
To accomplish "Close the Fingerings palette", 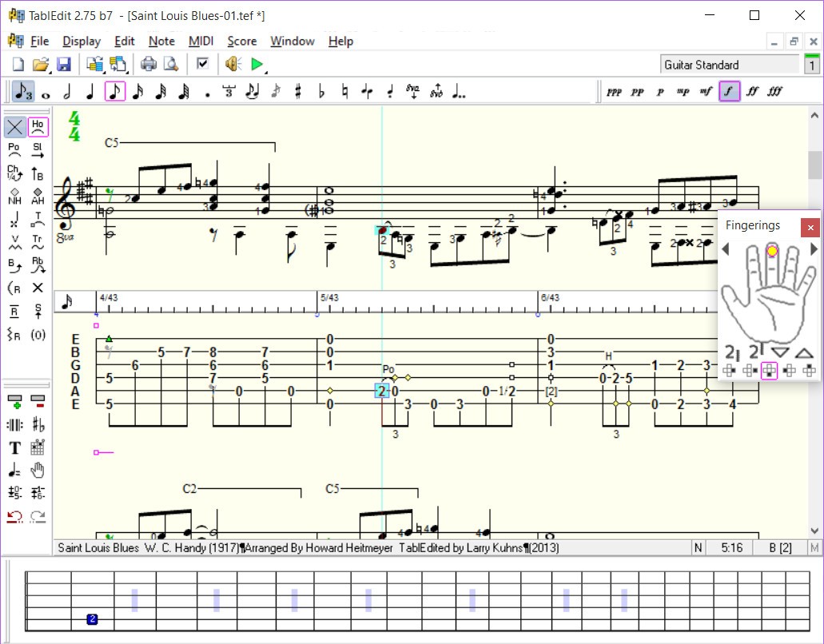I will click(x=810, y=228).
